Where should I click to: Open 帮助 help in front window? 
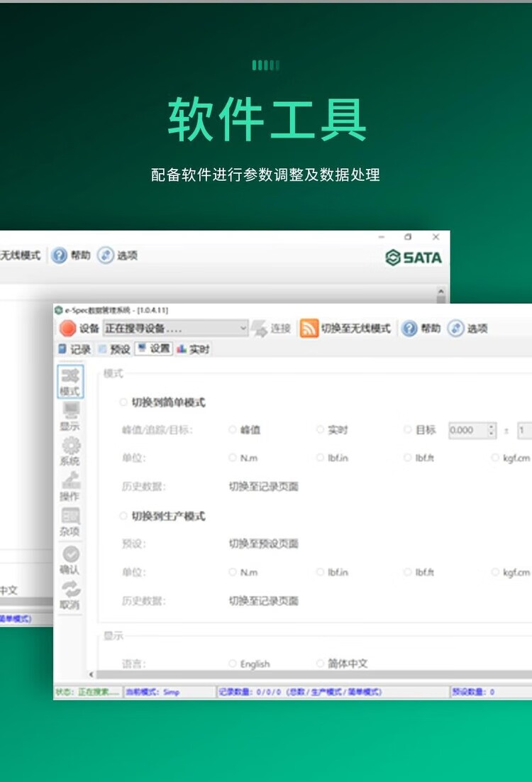[x=420, y=329]
